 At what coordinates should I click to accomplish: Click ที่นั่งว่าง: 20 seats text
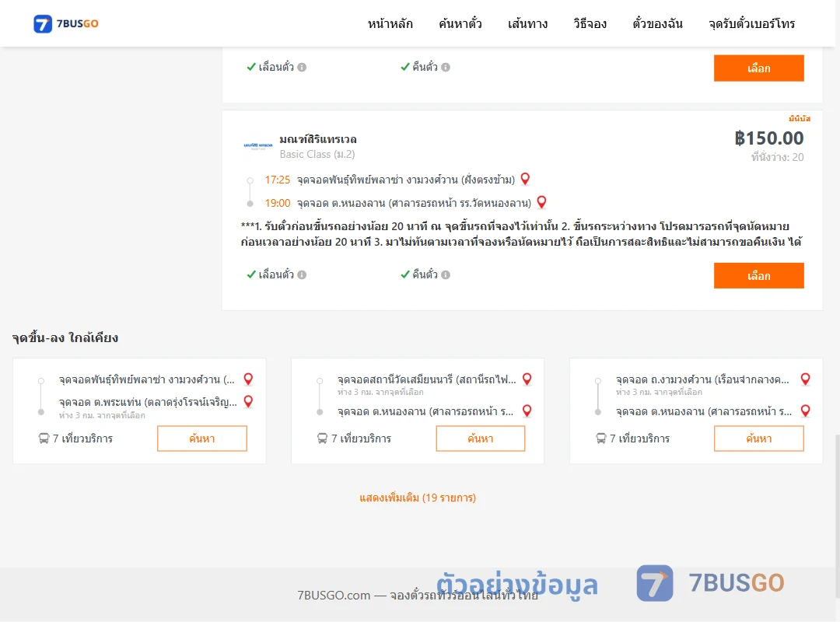click(777, 157)
